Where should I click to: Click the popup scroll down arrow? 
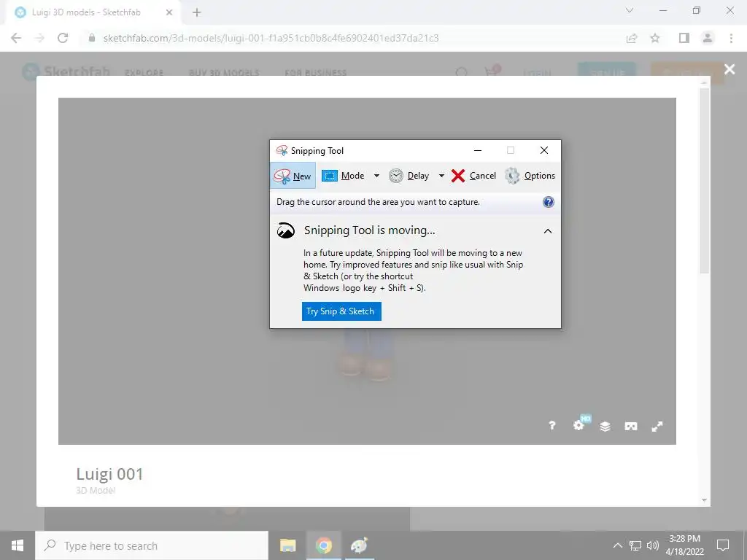[704, 500]
